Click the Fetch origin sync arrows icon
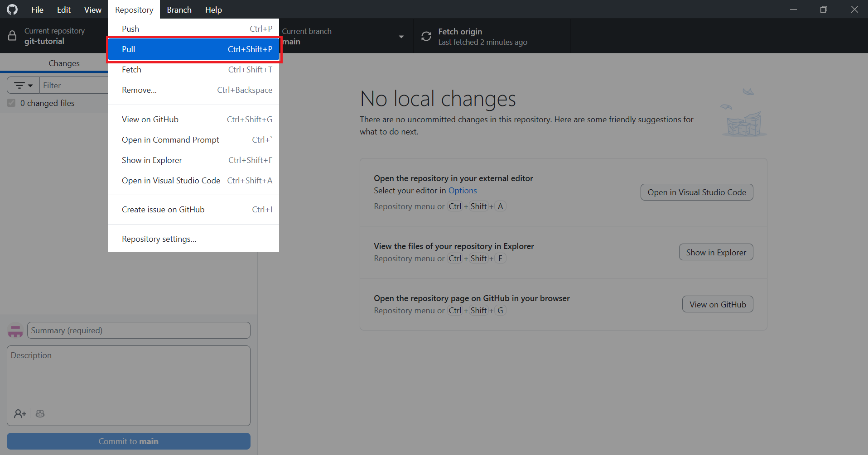The image size is (868, 455). [x=426, y=36]
